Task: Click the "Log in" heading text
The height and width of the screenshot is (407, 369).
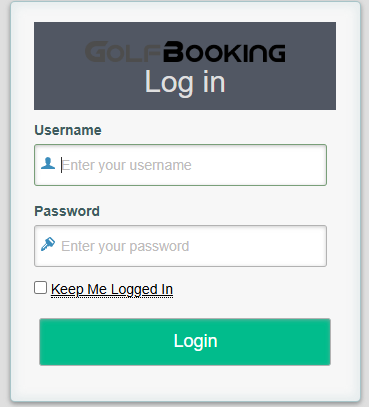Action: tap(185, 82)
